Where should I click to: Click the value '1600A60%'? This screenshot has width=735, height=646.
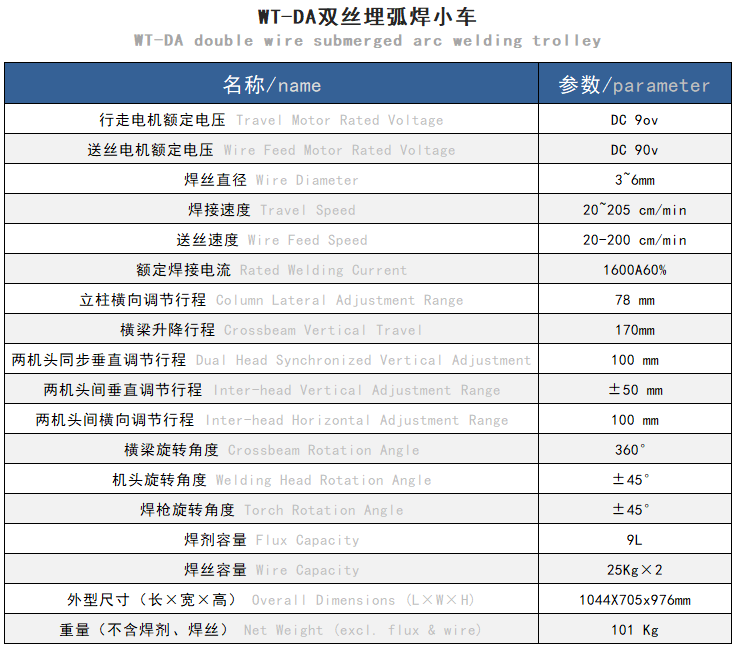[635, 270]
